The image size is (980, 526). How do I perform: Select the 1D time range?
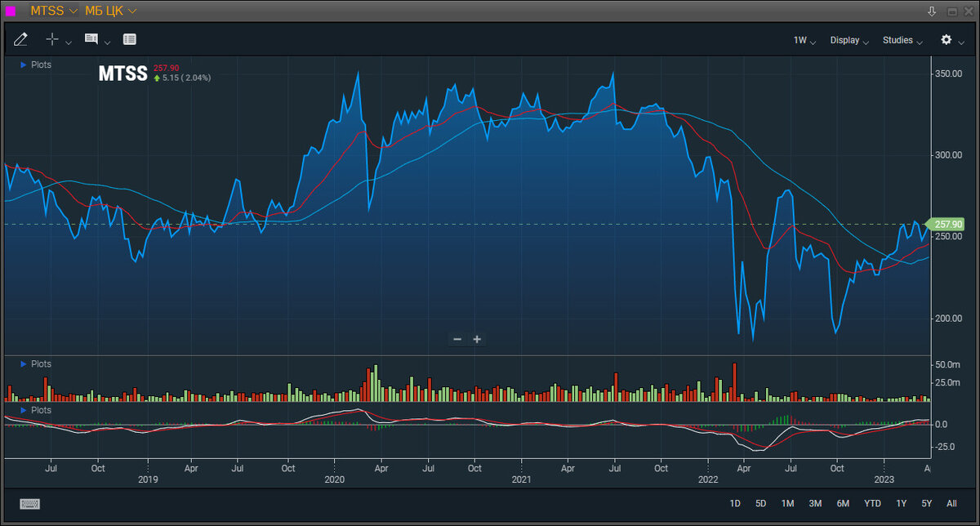pyautogui.click(x=735, y=503)
